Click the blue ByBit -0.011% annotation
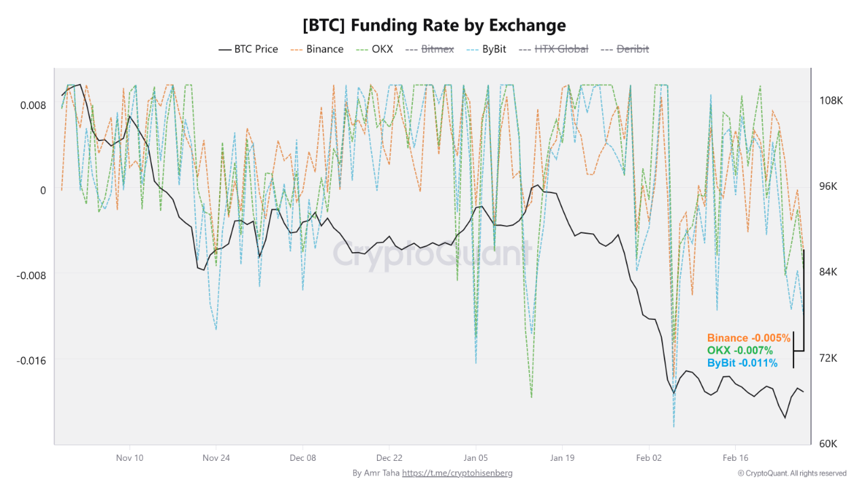Screen dimensions: 868x488 [742, 363]
